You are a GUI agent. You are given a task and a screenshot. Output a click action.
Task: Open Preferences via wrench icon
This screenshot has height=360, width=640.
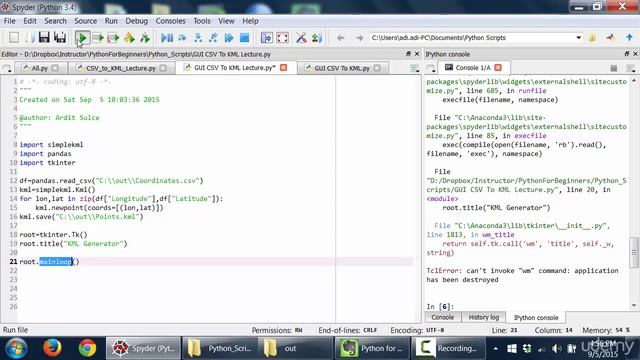coord(301,38)
